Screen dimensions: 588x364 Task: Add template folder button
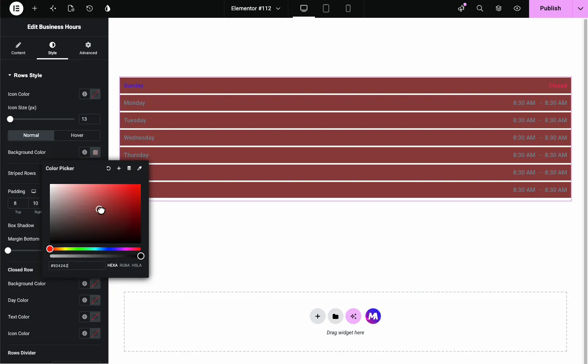tap(336, 316)
